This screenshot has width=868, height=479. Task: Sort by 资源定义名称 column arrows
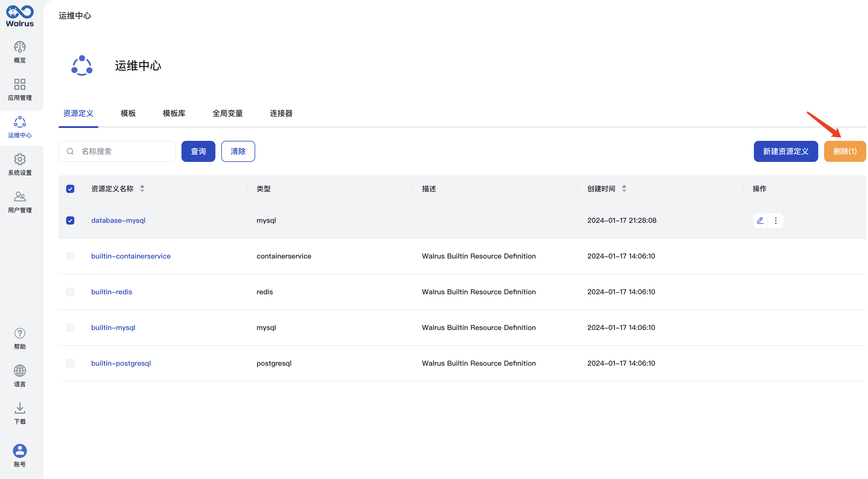(142, 189)
